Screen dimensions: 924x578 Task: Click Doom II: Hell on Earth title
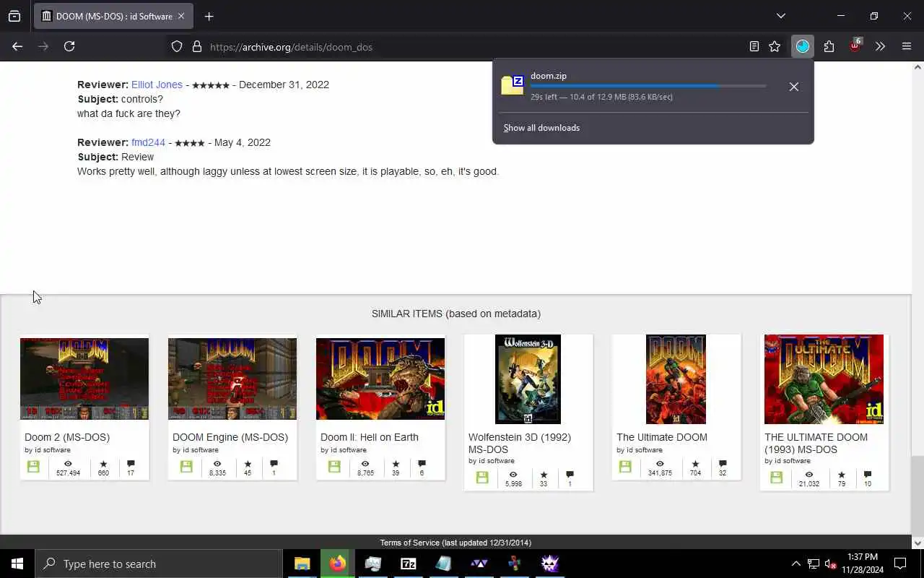coord(370,437)
